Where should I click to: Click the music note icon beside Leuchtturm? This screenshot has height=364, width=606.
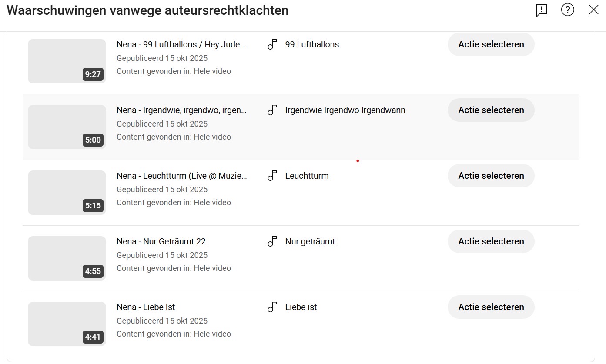coord(272,176)
